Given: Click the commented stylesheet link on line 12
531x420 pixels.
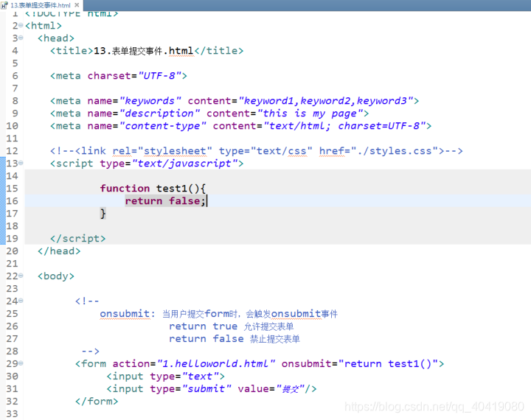Looking at the screenshot, I should (257, 151).
